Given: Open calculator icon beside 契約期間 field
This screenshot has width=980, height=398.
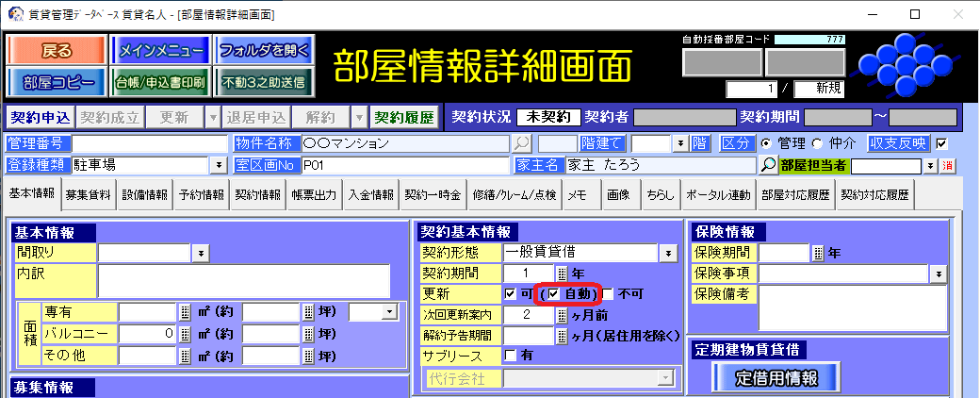Looking at the screenshot, I should 562,274.
